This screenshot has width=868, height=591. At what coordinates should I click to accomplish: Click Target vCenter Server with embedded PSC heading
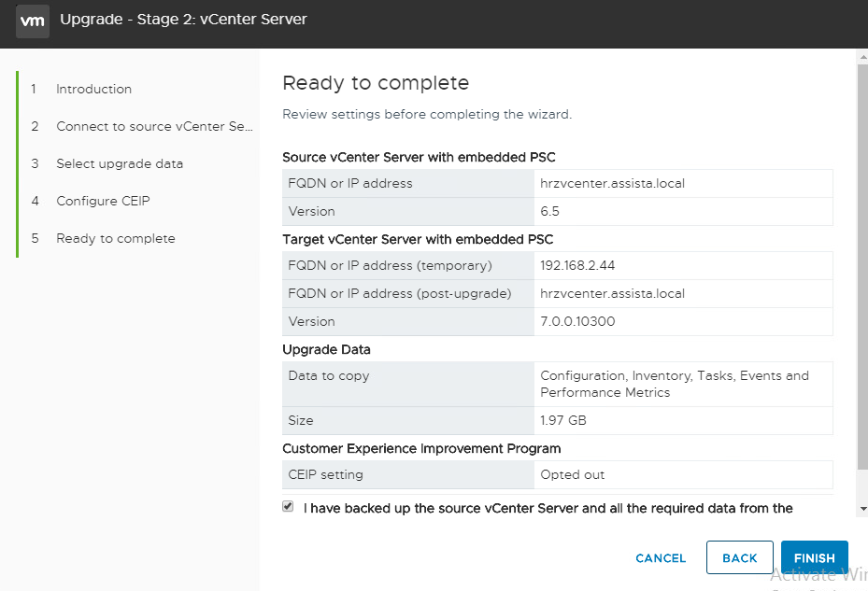click(x=418, y=240)
